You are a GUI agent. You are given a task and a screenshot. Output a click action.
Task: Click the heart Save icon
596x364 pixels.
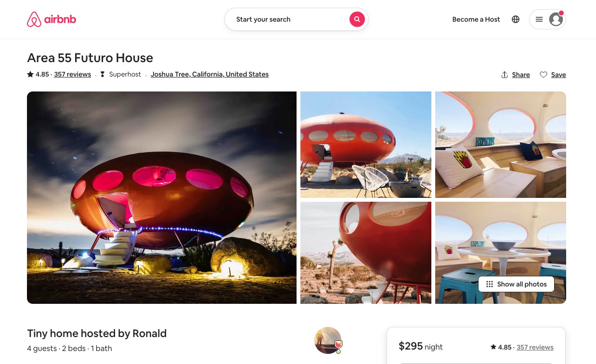click(544, 75)
